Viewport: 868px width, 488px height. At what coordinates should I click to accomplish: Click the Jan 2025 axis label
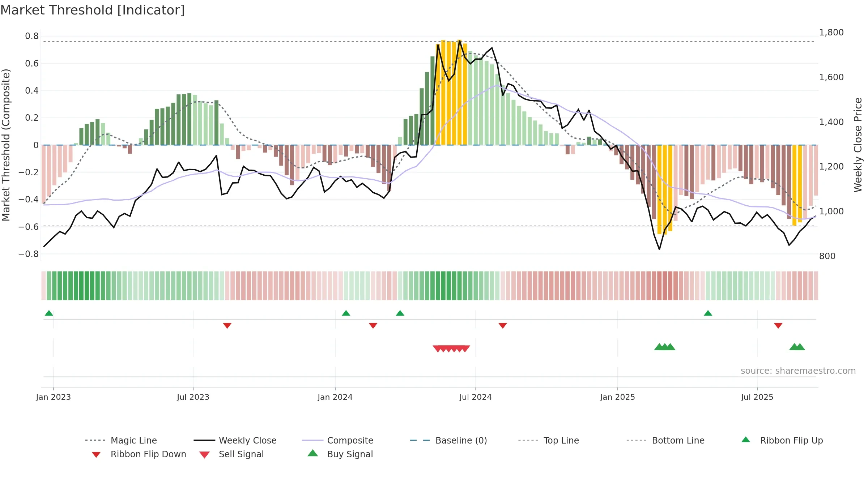pyautogui.click(x=618, y=397)
